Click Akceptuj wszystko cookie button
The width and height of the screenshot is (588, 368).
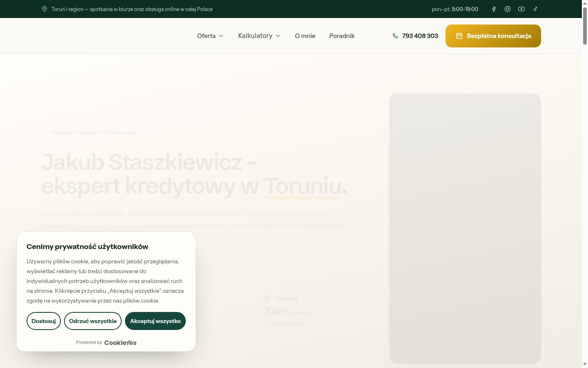[155, 321]
